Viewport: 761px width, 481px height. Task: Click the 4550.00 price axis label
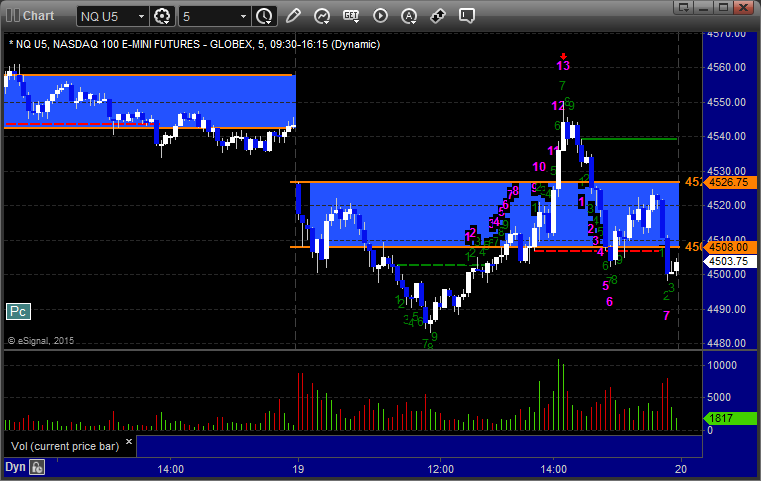[727, 102]
